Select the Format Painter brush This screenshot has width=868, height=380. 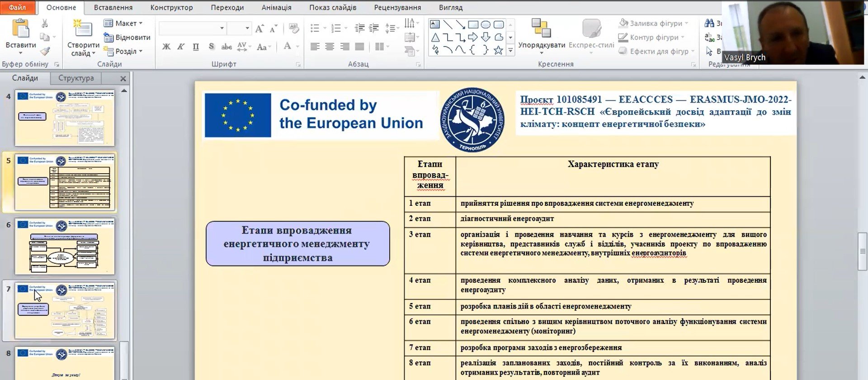pos(45,51)
